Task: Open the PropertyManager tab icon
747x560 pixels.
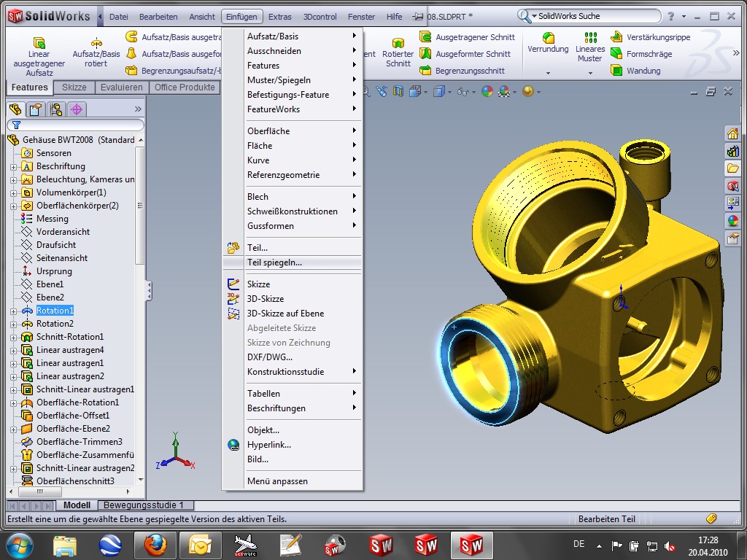Action: tap(34, 109)
